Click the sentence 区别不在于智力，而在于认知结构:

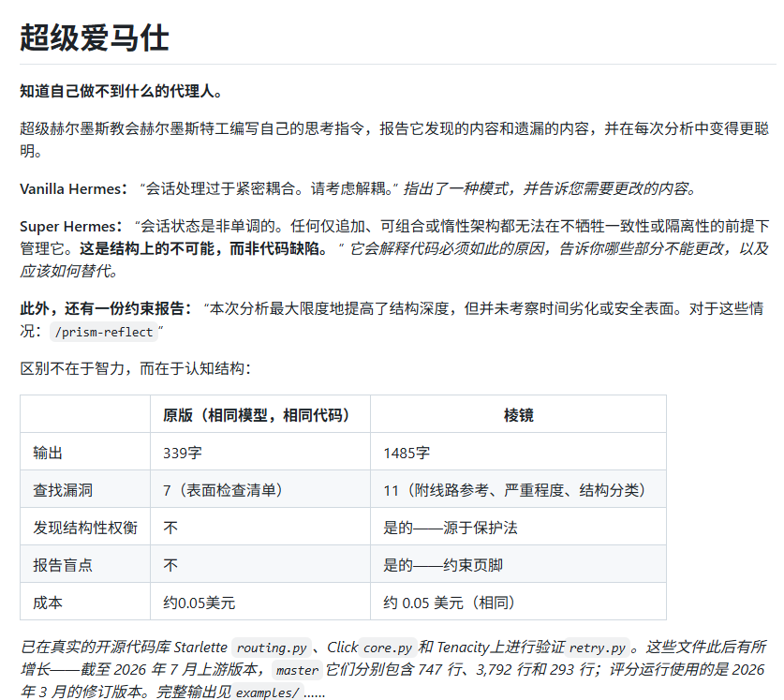[x=136, y=369]
